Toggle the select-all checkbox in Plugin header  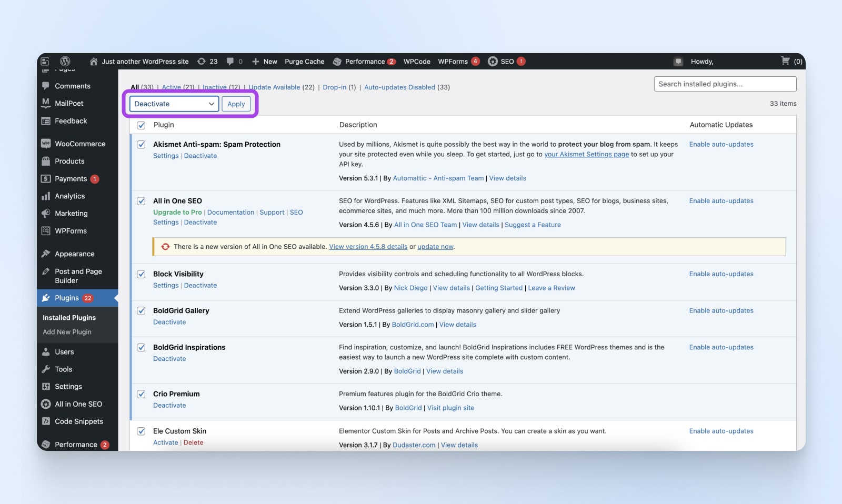[x=141, y=125]
